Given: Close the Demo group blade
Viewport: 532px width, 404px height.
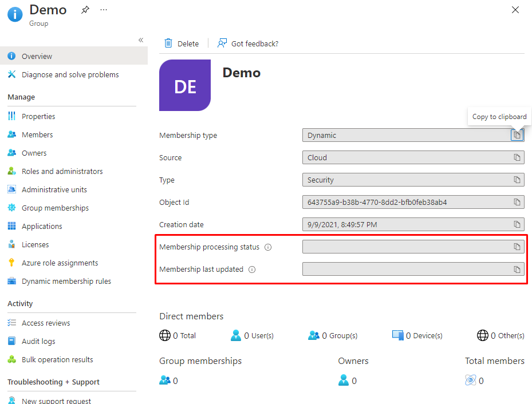Looking at the screenshot, I should pyautogui.click(x=515, y=10).
